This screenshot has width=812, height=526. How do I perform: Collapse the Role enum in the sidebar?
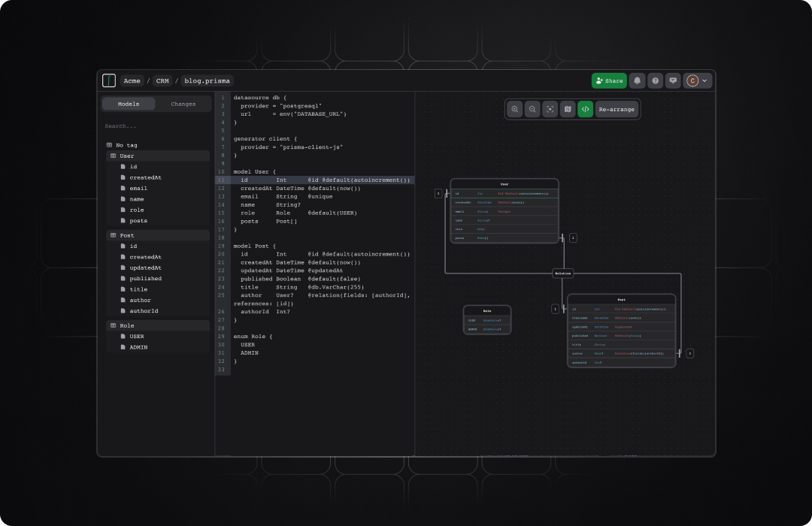point(158,325)
